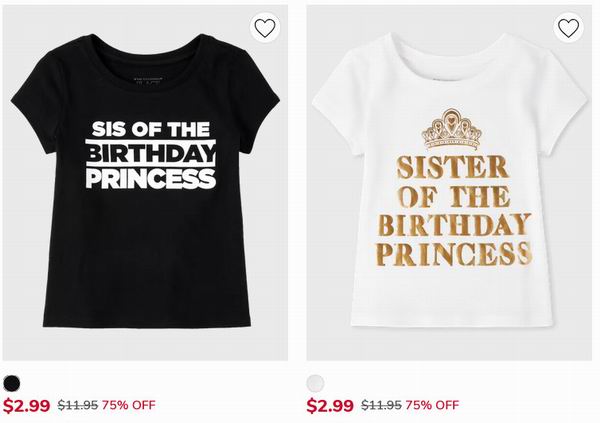Select the black color swatch
The width and height of the screenshot is (600, 423).
(x=12, y=383)
